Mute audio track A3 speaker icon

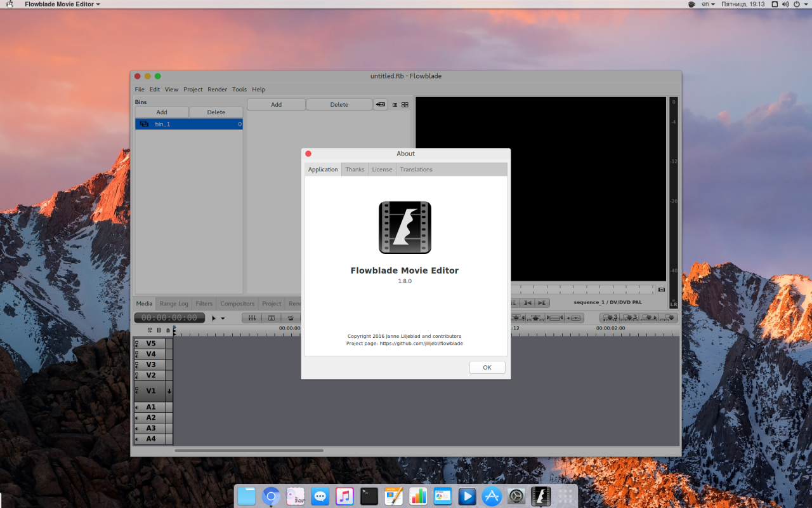tap(136, 429)
